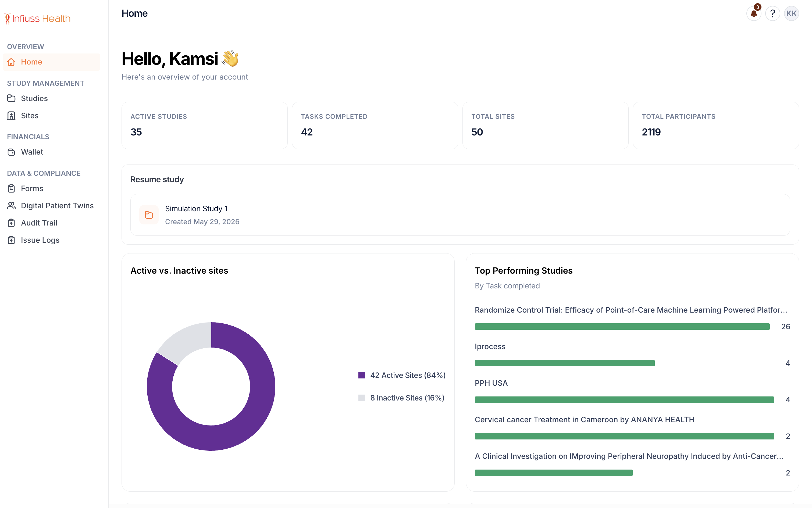Click the Randomize Control Trial study title
This screenshot has height=508, width=812.
tap(631, 310)
